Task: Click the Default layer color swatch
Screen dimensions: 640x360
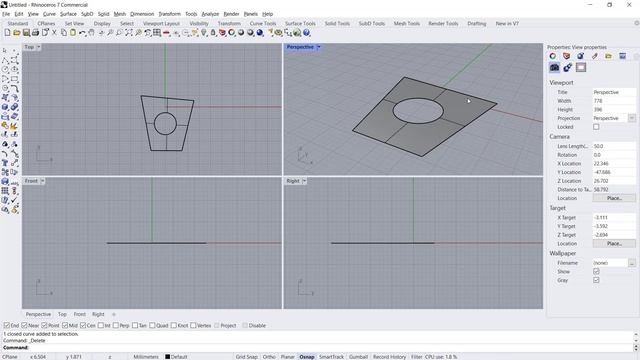Action: coord(167,357)
